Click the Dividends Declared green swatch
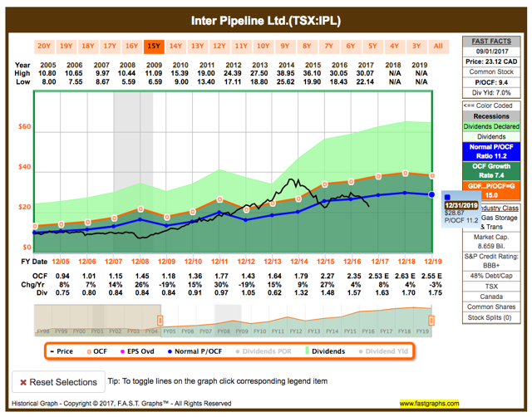This screenshot has height=417, width=532. pyautogui.click(x=491, y=126)
